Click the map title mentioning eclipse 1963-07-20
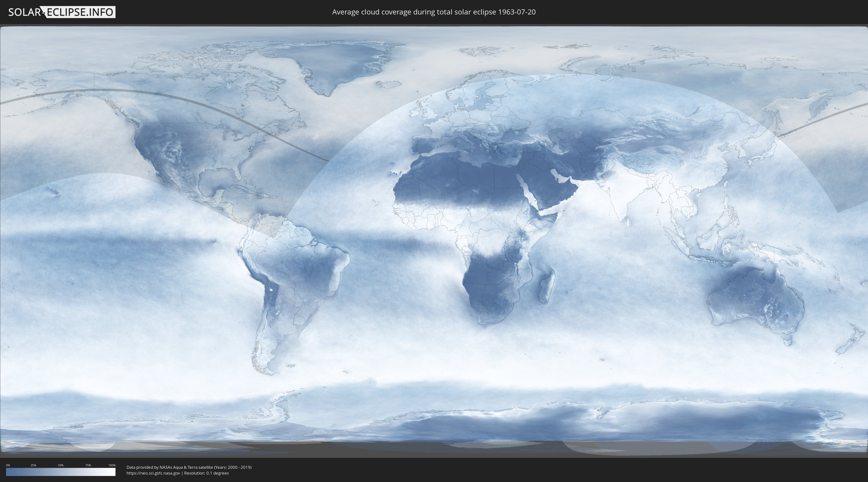This screenshot has width=868, height=482. point(434,12)
